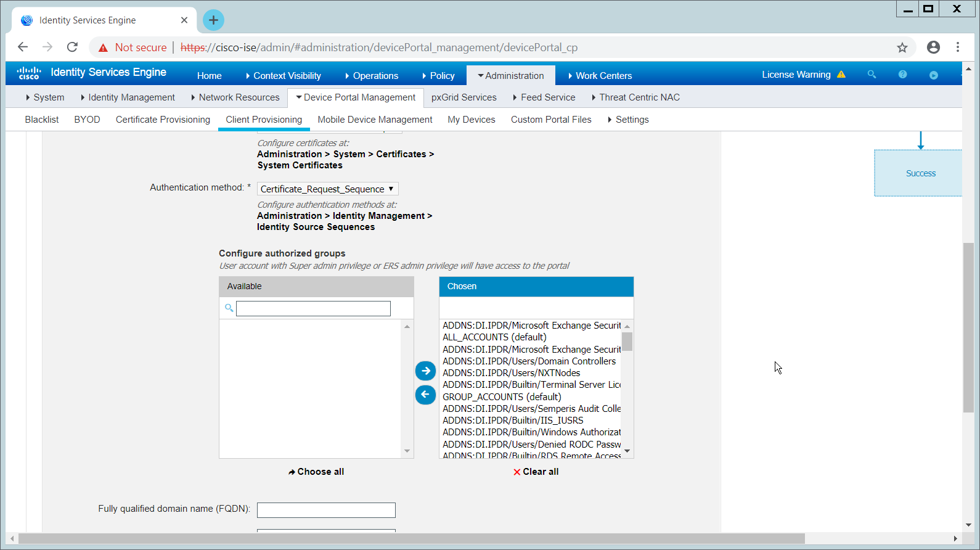Click Clear all chosen groups

click(x=536, y=472)
